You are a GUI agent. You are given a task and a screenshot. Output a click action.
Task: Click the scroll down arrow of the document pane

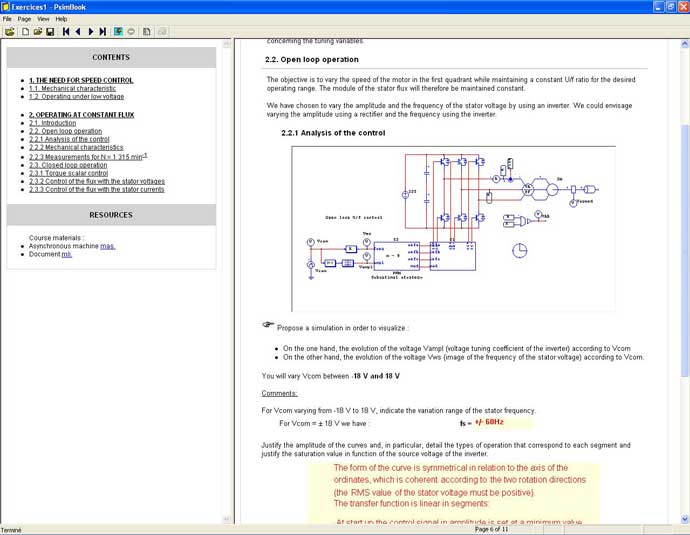point(685,519)
